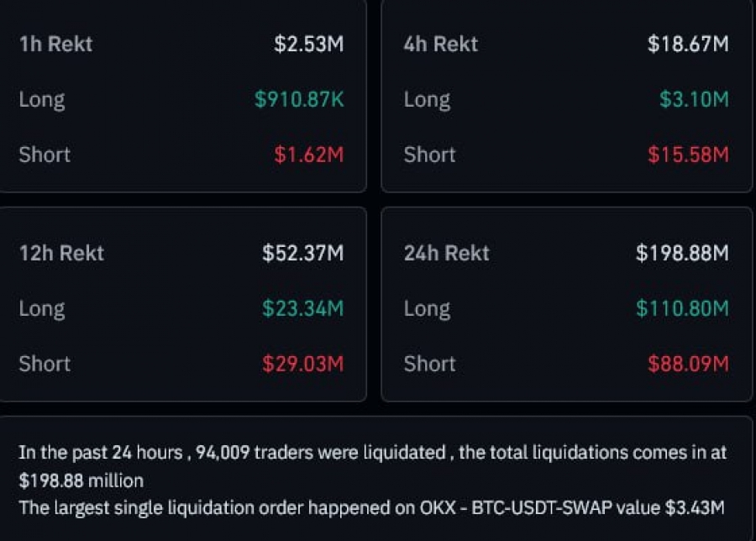Click the $52.37M 12h total value
756x541 pixels.
coord(303,253)
